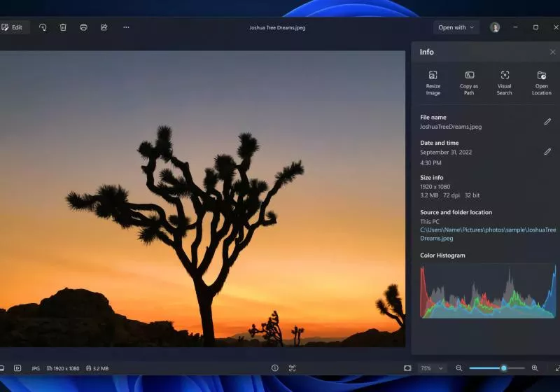Screen dimensions: 560x392
Task: Toggle the Info pane with the circled i icon
Action: click(274, 368)
